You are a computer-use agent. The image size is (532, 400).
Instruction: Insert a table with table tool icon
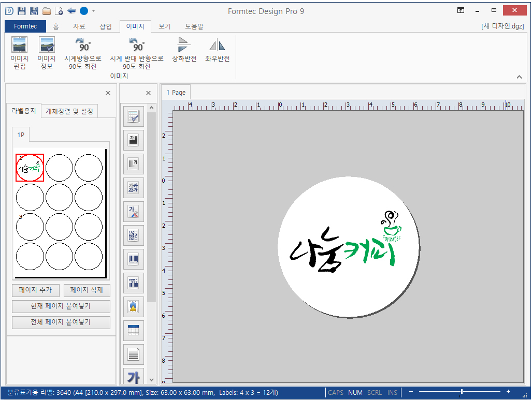[x=133, y=330]
